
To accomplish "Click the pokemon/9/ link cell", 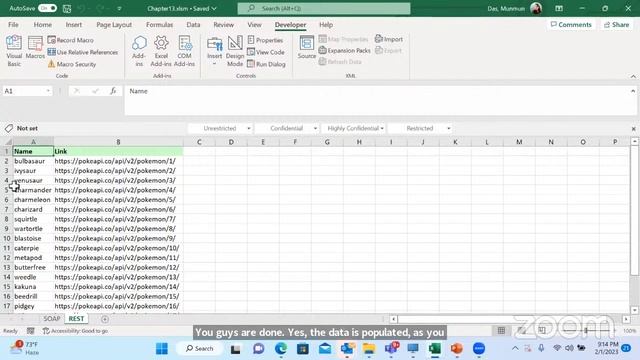I will coord(118,238).
